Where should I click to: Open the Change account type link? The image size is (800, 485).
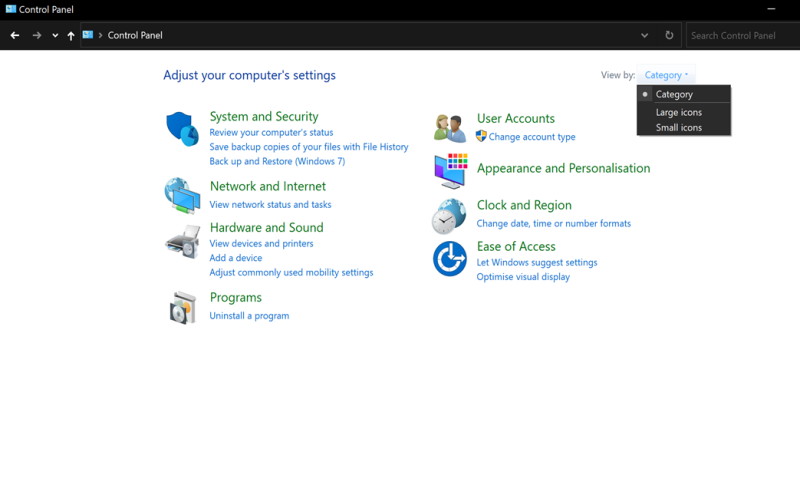pyautogui.click(x=532, y=137)
